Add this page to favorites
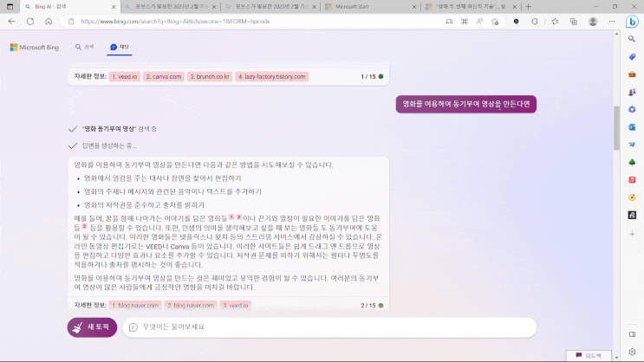Viewport: 644px width, 362px height. [495, 22]
